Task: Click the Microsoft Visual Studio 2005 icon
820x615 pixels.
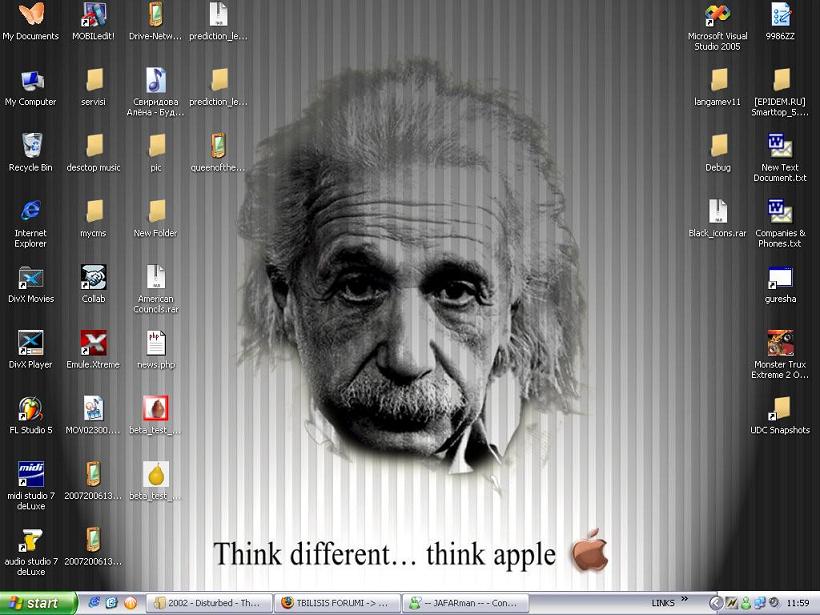Action: [x=717, y=15]
